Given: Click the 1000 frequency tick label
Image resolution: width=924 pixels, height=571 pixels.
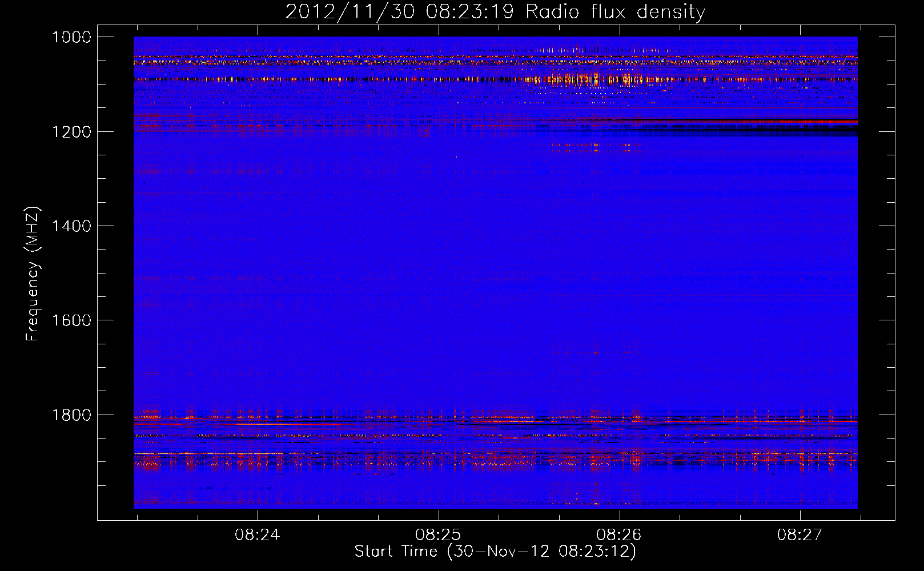Looking at the screenshot, I should [72, 37].
